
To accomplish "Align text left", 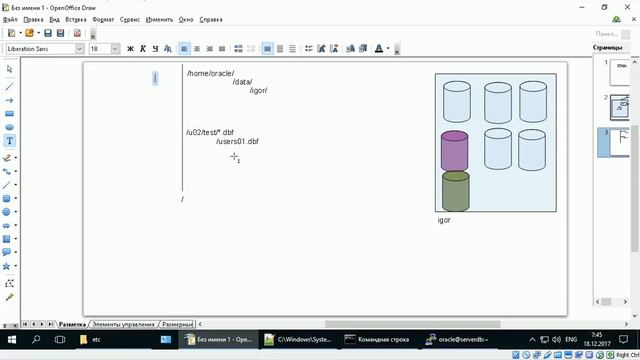I will [184, 49].
